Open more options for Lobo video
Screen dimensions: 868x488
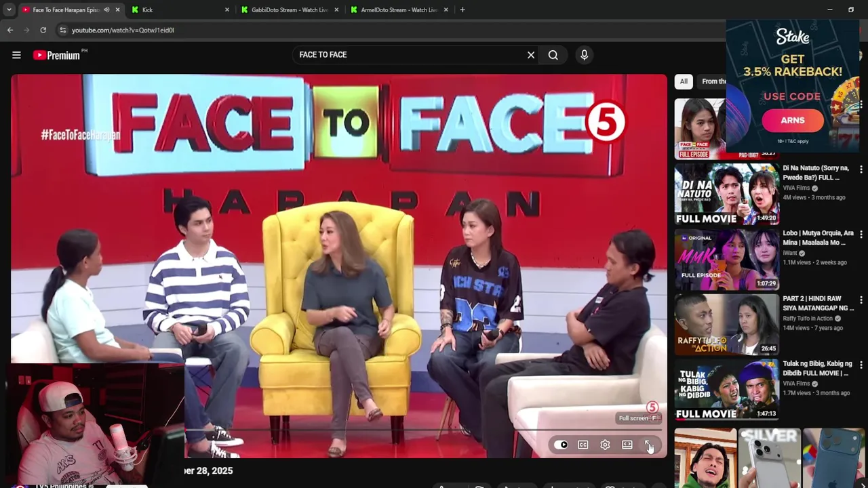click(x=861, y=235)
